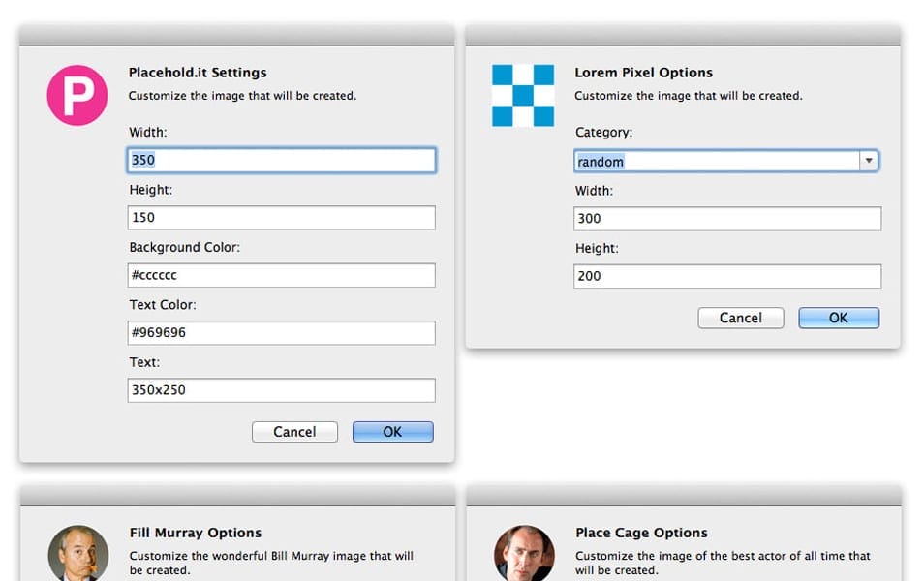
Task: Confirm Placehold.it Settings with OK
Action: point(392,432)
